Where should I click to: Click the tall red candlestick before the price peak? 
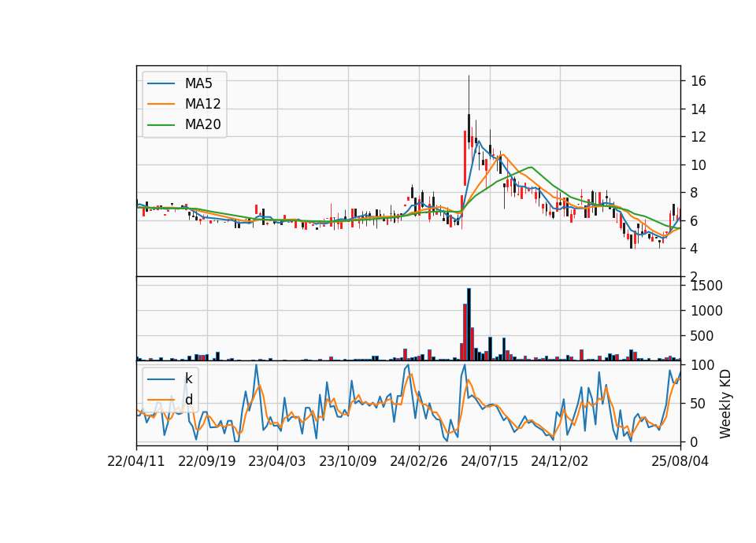465,157
